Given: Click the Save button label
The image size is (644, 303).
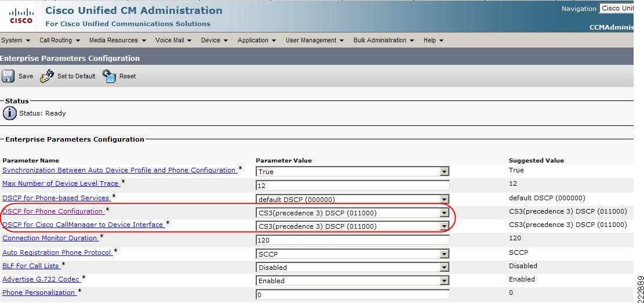Looking at the screenshot, I should coord(26,76).
